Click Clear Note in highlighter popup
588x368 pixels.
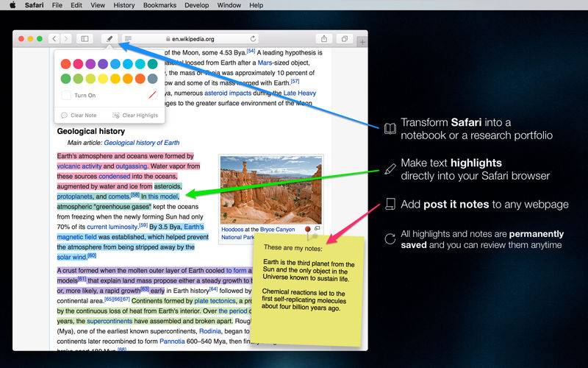79,116
